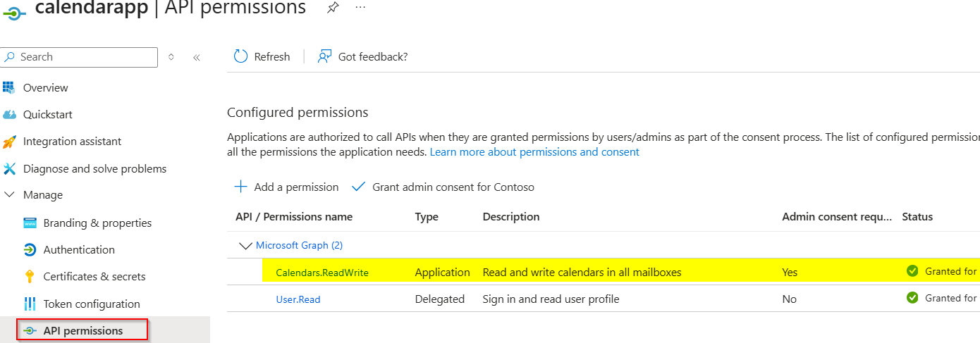Click the Description column header

pos(511,217)
